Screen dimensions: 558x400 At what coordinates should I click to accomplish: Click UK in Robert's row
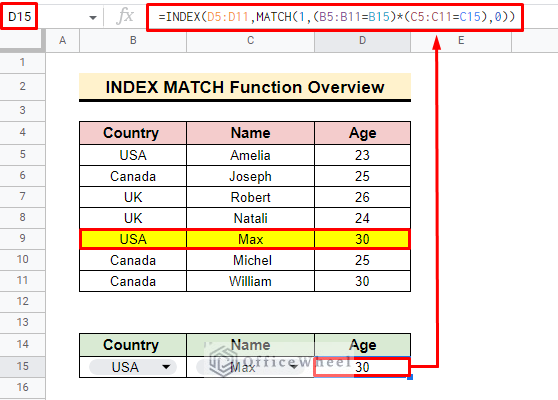(x=133, y=197)
